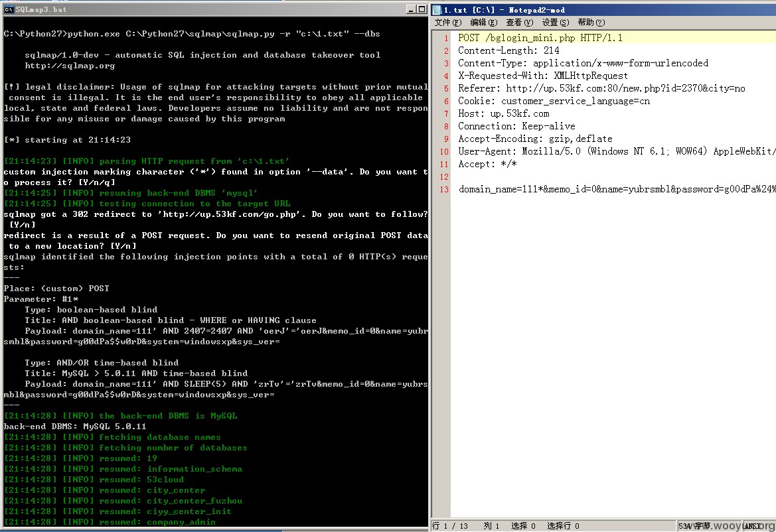The height and width of the screenshot is (532, 776).
Task: Click the '选择行 0' status bar field
Action: [563, 525]
